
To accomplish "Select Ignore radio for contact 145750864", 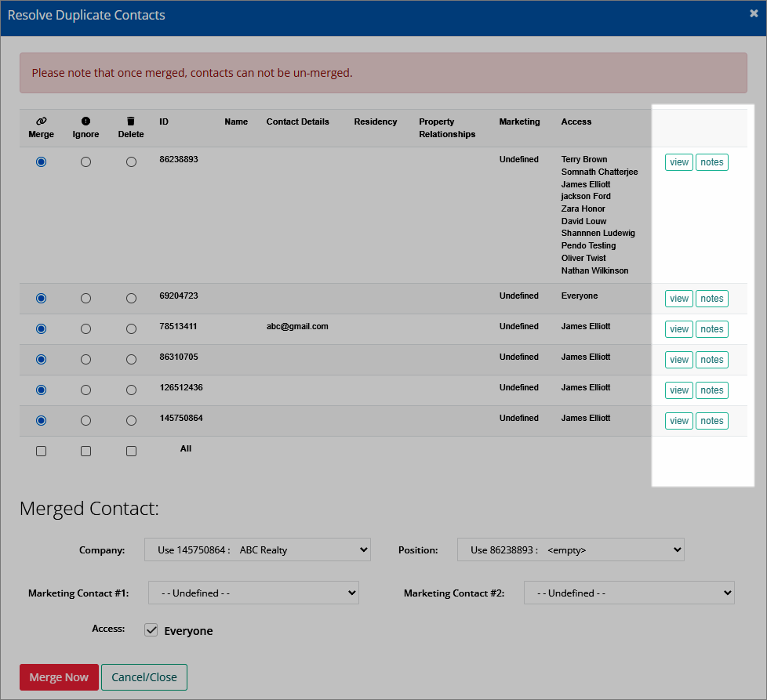I will (x=85, y=420).
